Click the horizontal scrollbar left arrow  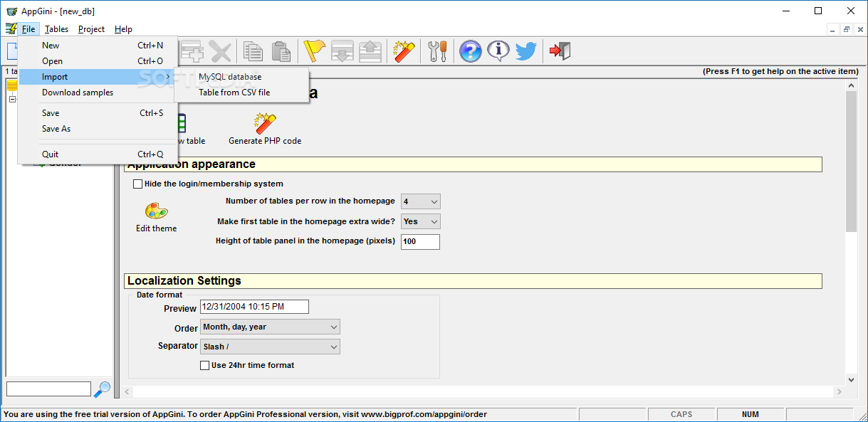coord(127,391)
